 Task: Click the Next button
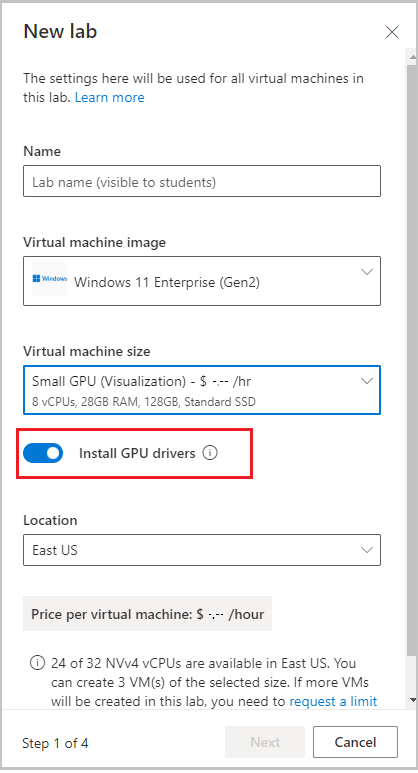click(265, 742)
